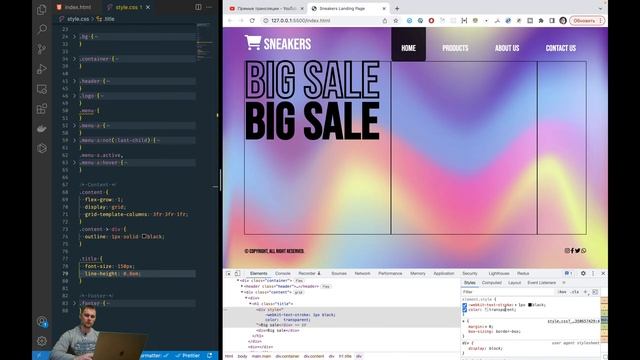The width and height of the screenshot is (640, 360).
Task: Click the Sneakers shopping cart logo
Action: [253, 42]
